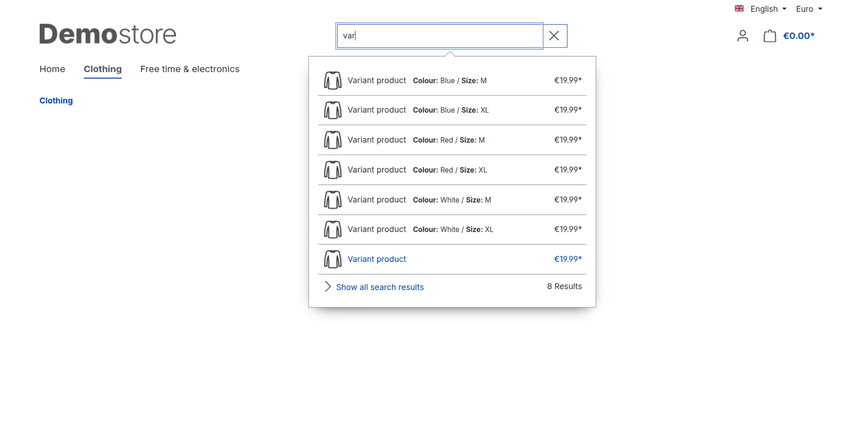Select Variant product Red / Size XL

(x=452, y=170)
